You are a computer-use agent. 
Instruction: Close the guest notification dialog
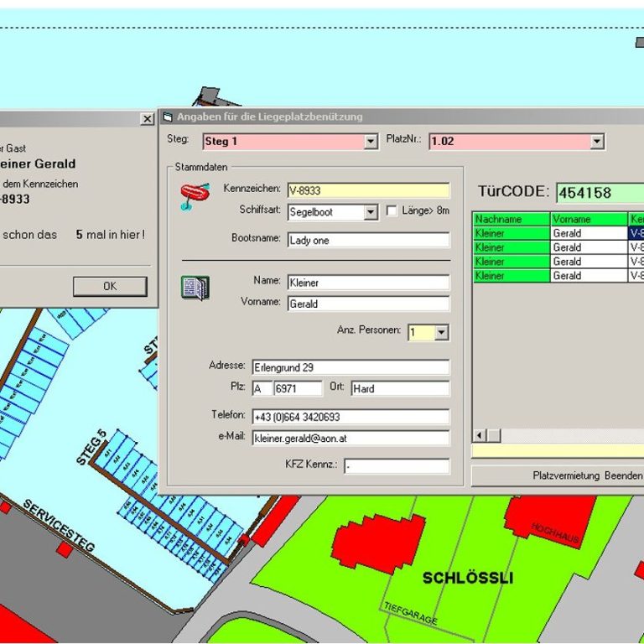(147, 119)
